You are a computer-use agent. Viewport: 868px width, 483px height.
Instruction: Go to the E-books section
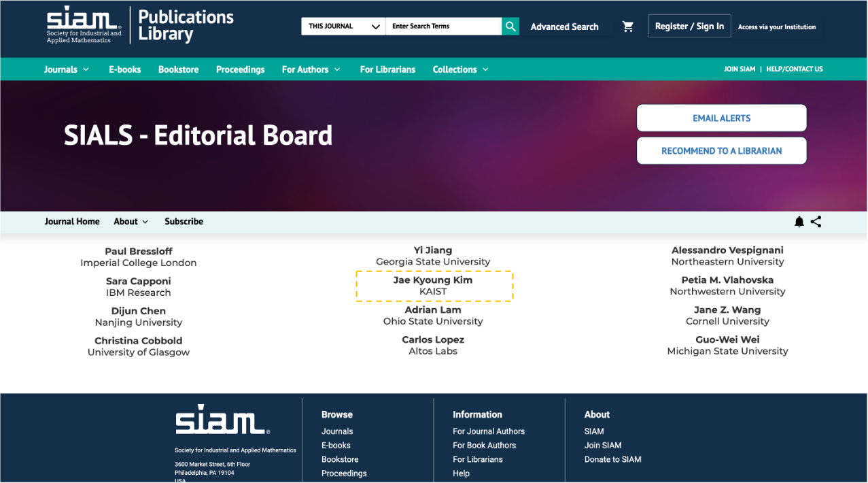coord(125,69)
